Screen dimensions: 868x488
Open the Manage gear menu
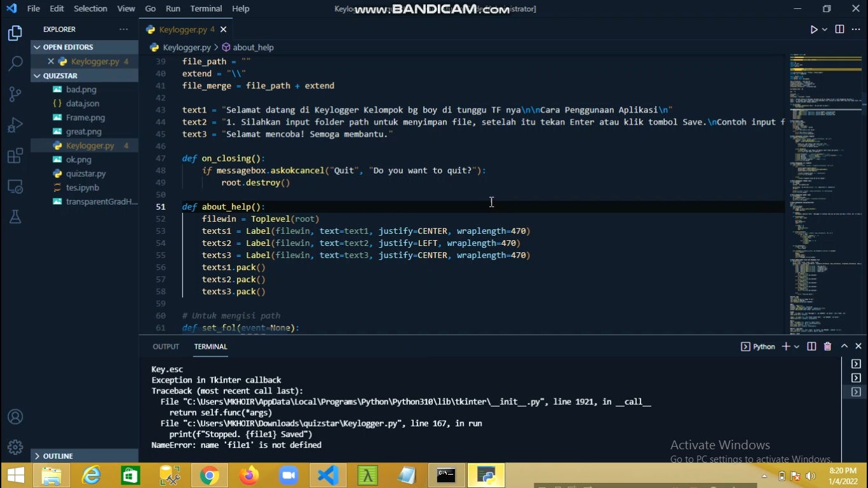15,447
